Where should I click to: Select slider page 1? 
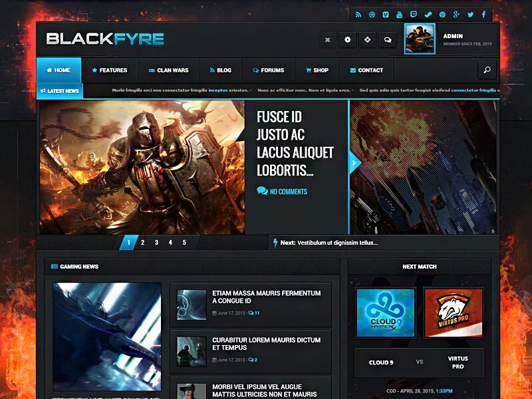128,243
